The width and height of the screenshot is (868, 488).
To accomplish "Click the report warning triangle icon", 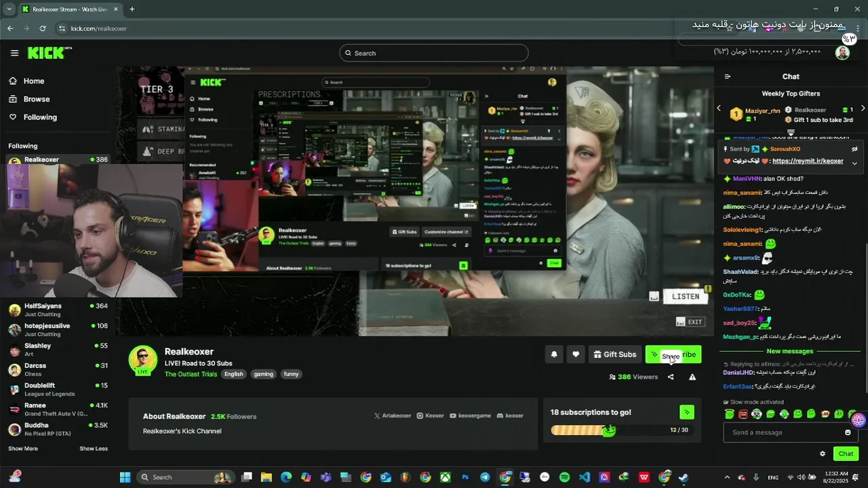I will 692,377.
